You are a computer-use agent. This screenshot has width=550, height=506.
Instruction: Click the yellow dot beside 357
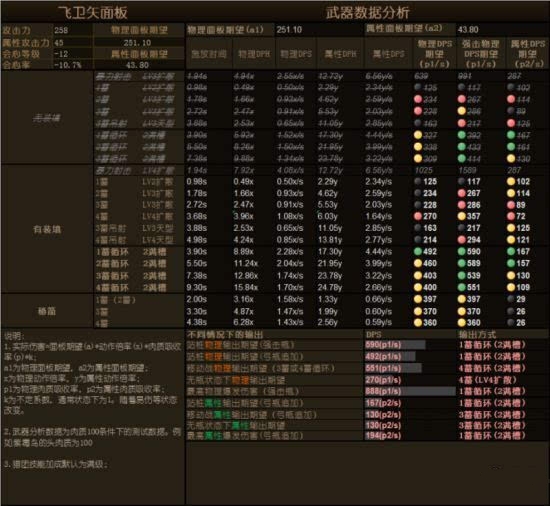[x=462, y=216]
